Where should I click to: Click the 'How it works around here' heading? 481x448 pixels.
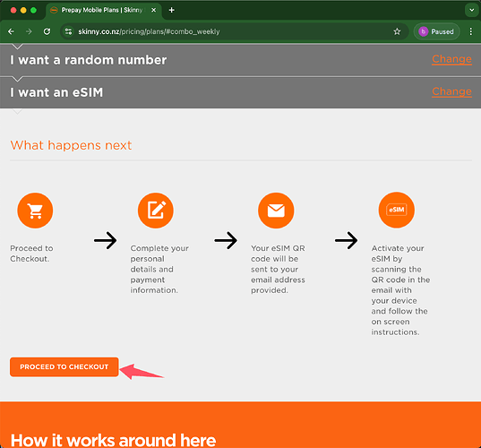(x=113, y=440)
